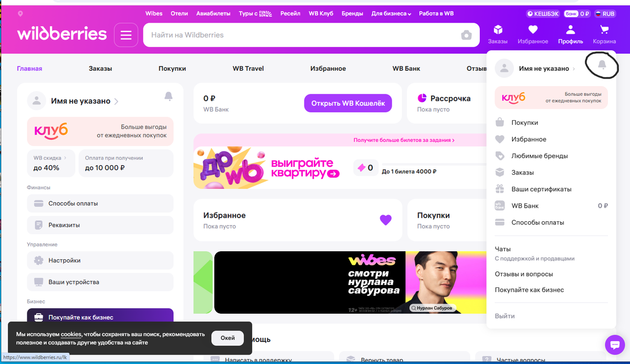Open Бренды link in top bar
The width and height of the screenshot is (630, 364).
pyautogui.click(x=352, y=14)
